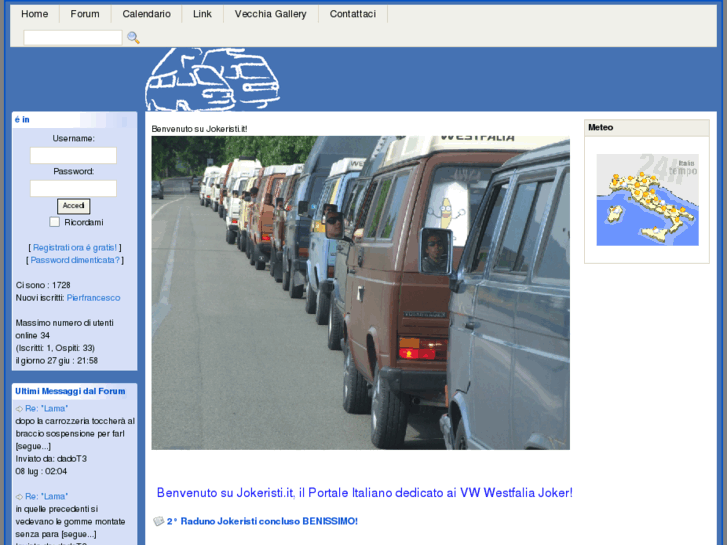Click the 'il giorno 27 giu : 21:58' text
Screen dimensions: 727x545
pyautogui.click(x=57, y=360)
